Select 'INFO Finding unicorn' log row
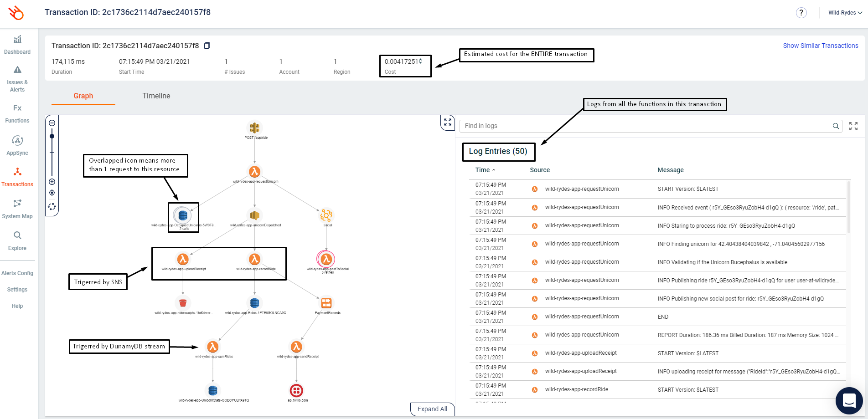 pos(657,244)
